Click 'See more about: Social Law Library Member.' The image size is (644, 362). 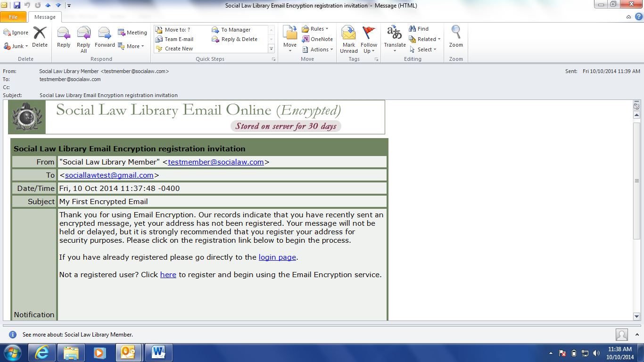coord(78,335)
